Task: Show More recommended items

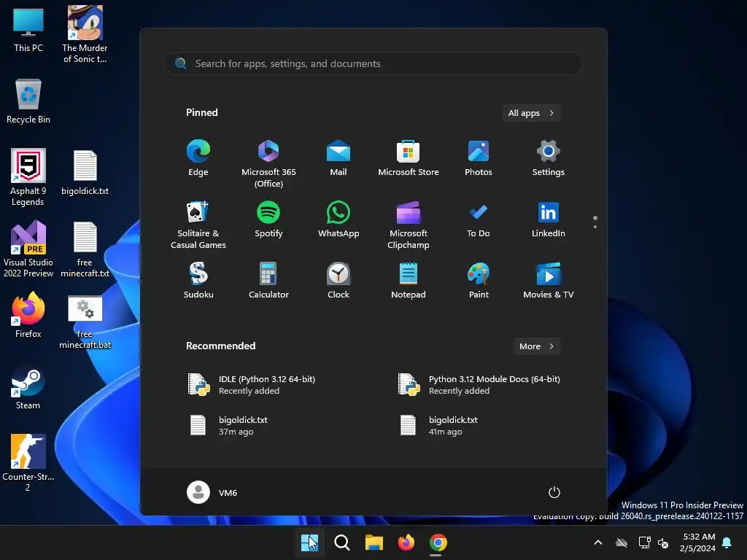Action: pyautogui.click(x=536, y=346)
